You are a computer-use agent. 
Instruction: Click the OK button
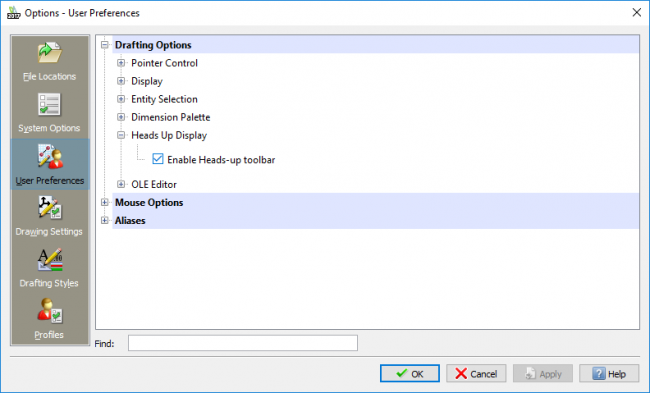[410, 374]
